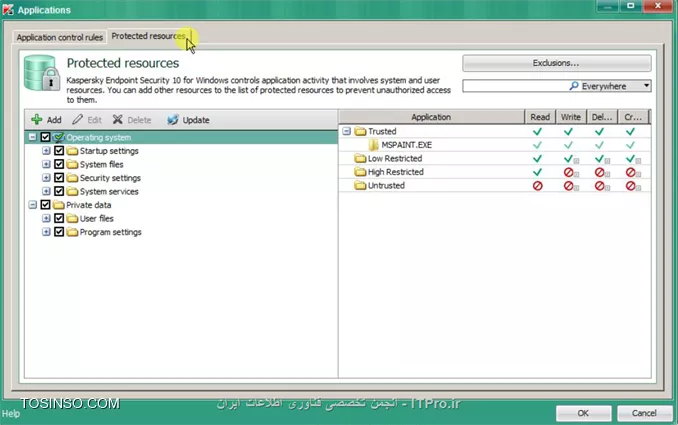Click High Restricted Delete block icon
The image size is (678, 425).
click(600, 173)
